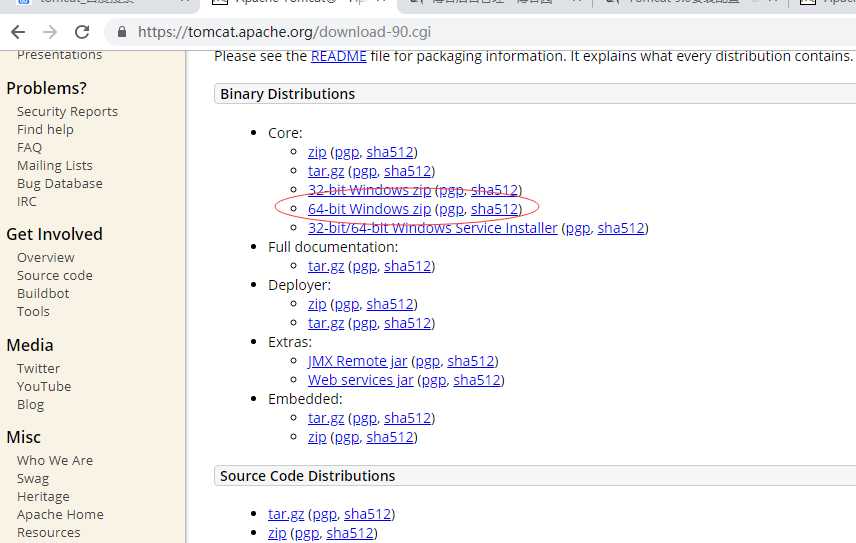Download the 64-bit Windows zip
Screen dimensions: 856x543
click(370, 209)
